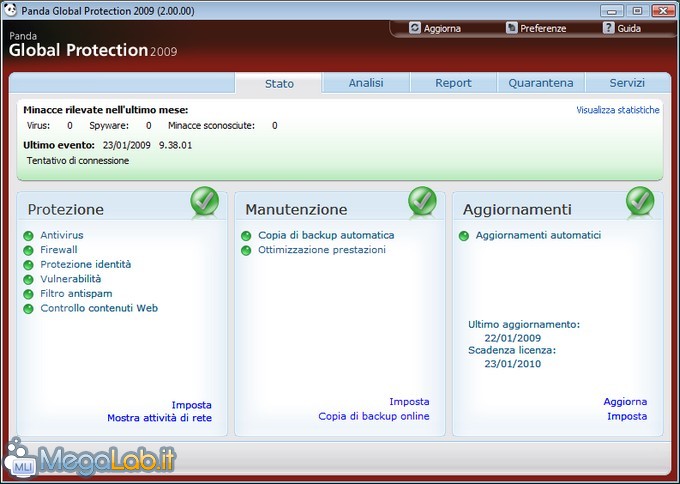Image resolution: width=680 pixels, height=484 pixels.
Task: Open the Servizi tab
Action: [627, 82]
